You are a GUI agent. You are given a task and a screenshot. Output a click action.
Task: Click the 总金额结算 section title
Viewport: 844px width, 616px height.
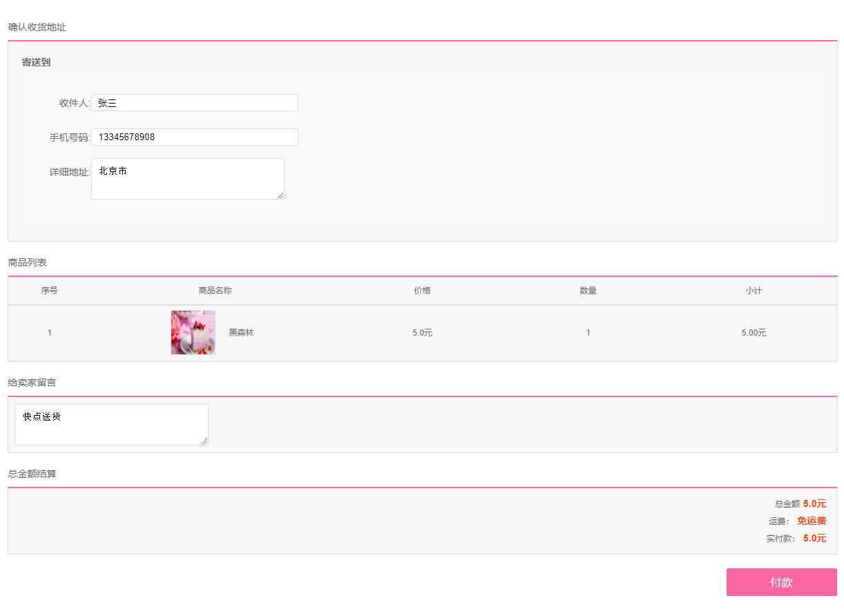pyautogui.click(x=32, y=474)
